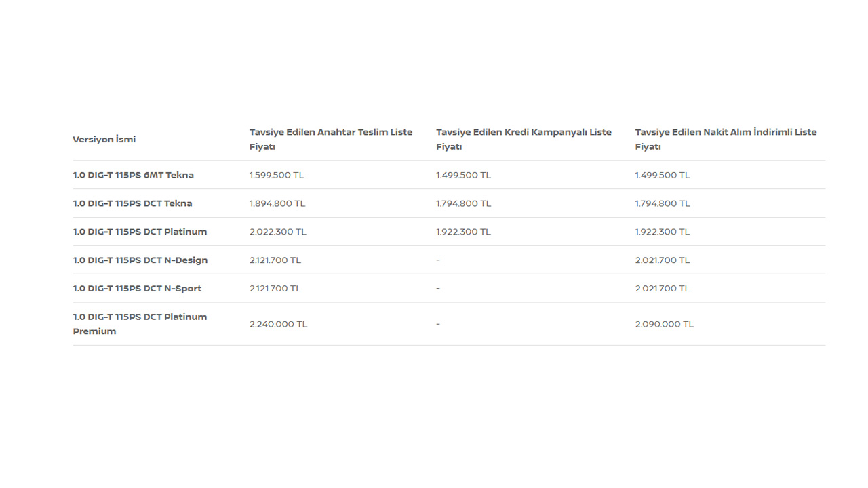This screenshot has height=488, width=868.
Task: Click the Kredi Kampanyalı Liste Fiyatı header
Action: point(524,140)
